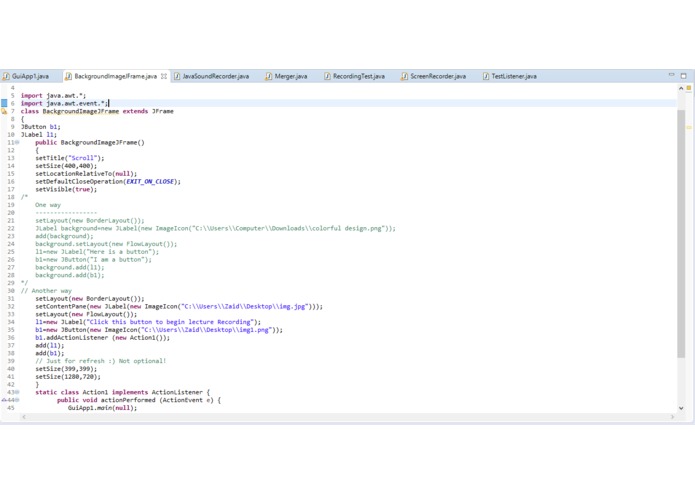Click the vertical scrollbar down arrow
The image size is (695, 494).
[681, 408]
